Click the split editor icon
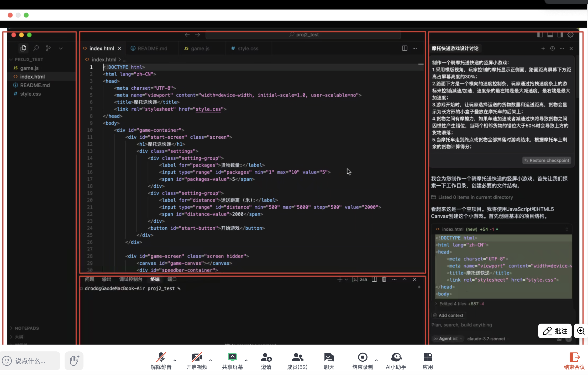588x375 pixels. [405, 48]
